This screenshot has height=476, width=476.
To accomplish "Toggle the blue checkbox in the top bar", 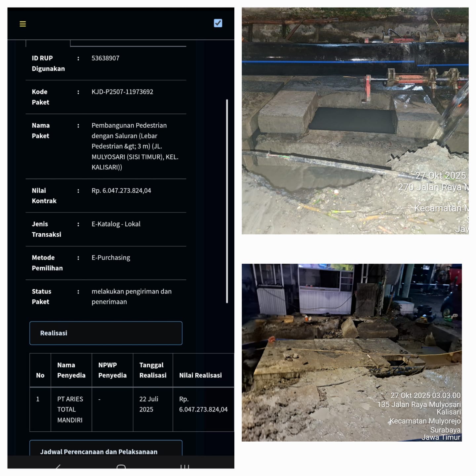I will pyautogui.click(x=218, y=23).
